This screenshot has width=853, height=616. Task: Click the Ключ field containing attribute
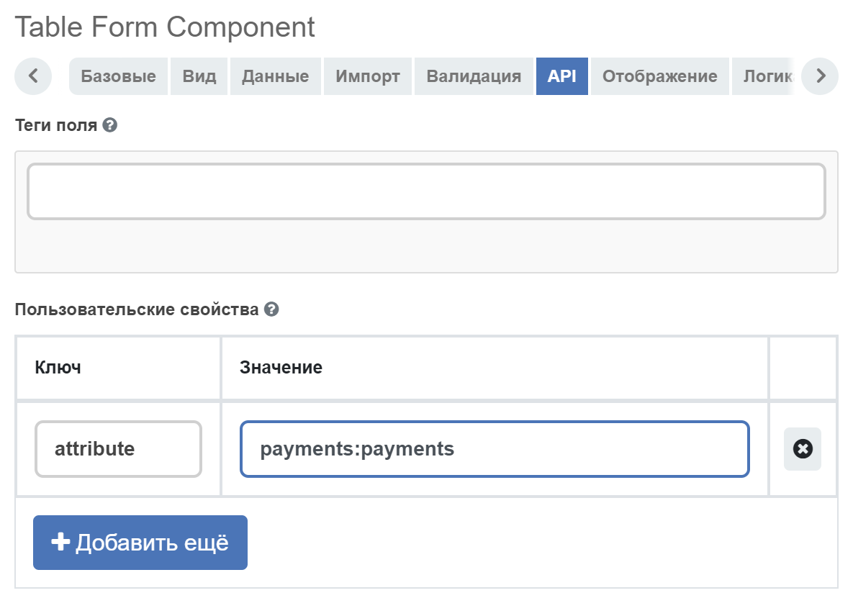(119, 449)
